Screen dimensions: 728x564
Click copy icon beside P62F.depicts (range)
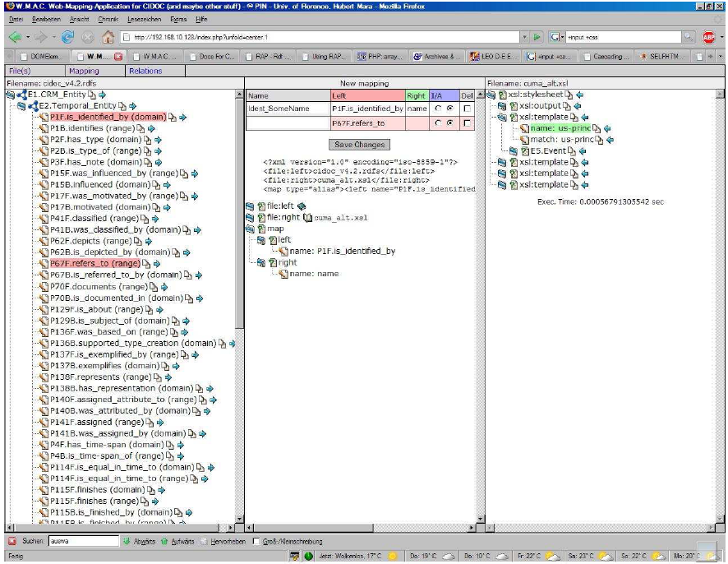pyautogui.click(x=138, y=241)
